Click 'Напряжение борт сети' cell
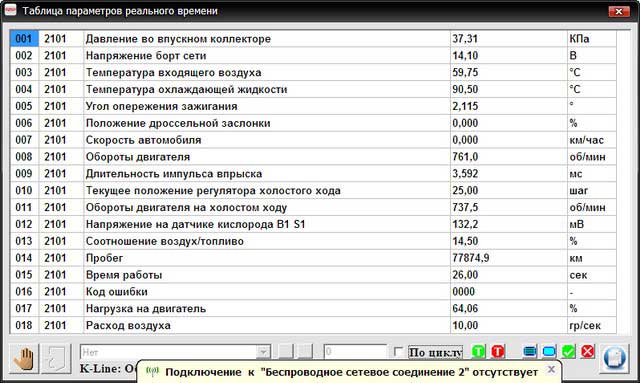Viewport: 640px width, 383px height. coord(267,56)
